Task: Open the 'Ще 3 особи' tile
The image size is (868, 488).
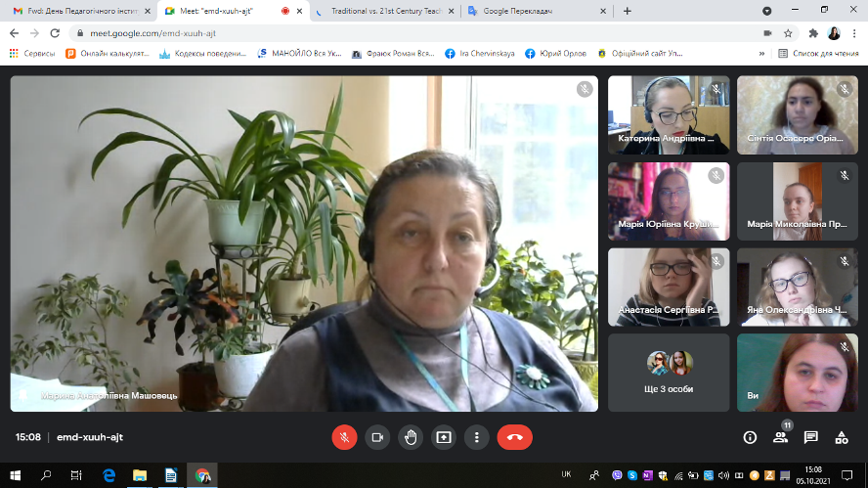Action: [669, 373]
